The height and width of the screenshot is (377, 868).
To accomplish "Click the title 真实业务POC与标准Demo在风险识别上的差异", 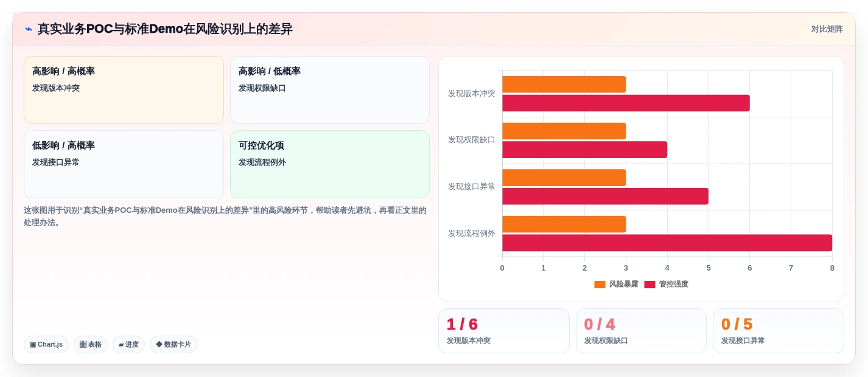I will pos(165,29).
